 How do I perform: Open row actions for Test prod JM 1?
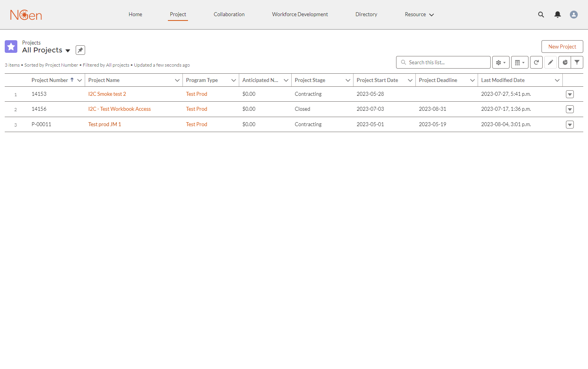(x=570, y=125)
